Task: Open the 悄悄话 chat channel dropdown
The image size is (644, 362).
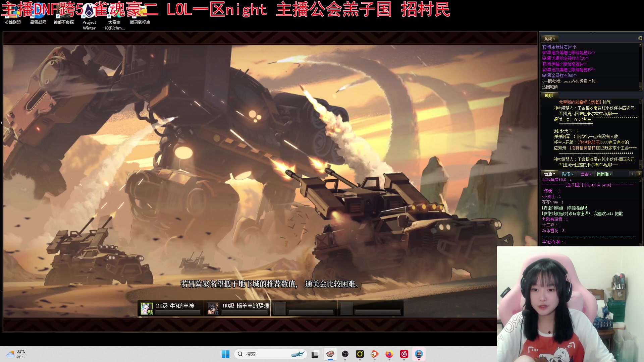Action: pyautogui.click(x=604, y=174)
